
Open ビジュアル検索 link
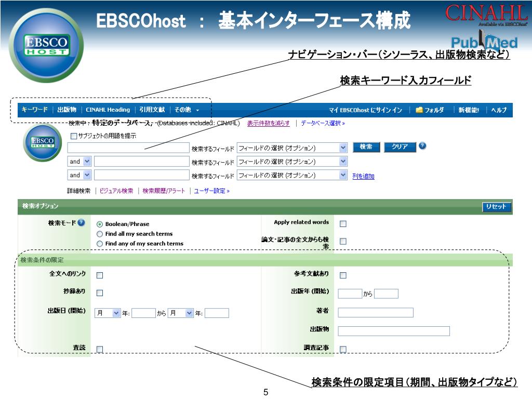coord(116,191)
